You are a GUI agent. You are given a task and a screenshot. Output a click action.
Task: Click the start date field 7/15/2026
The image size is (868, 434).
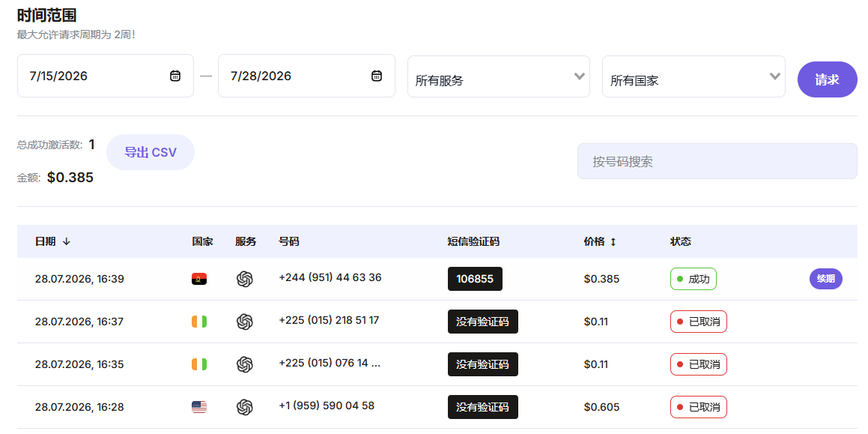tap(106, 76)
